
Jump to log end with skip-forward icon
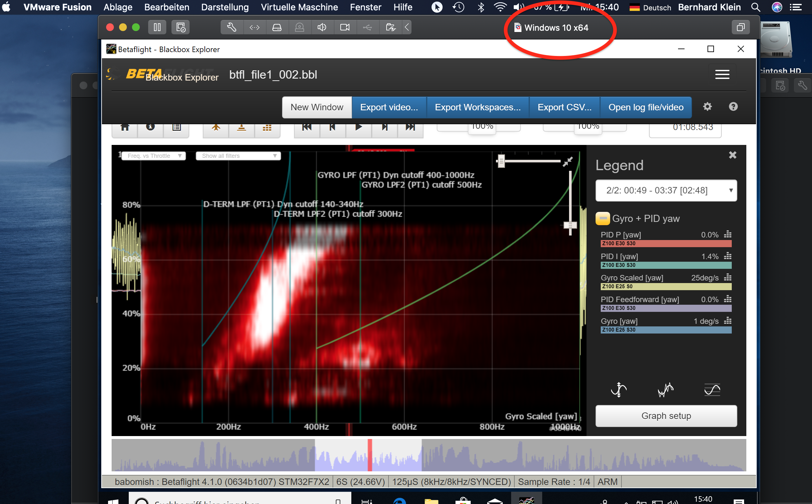click(410, 127)
